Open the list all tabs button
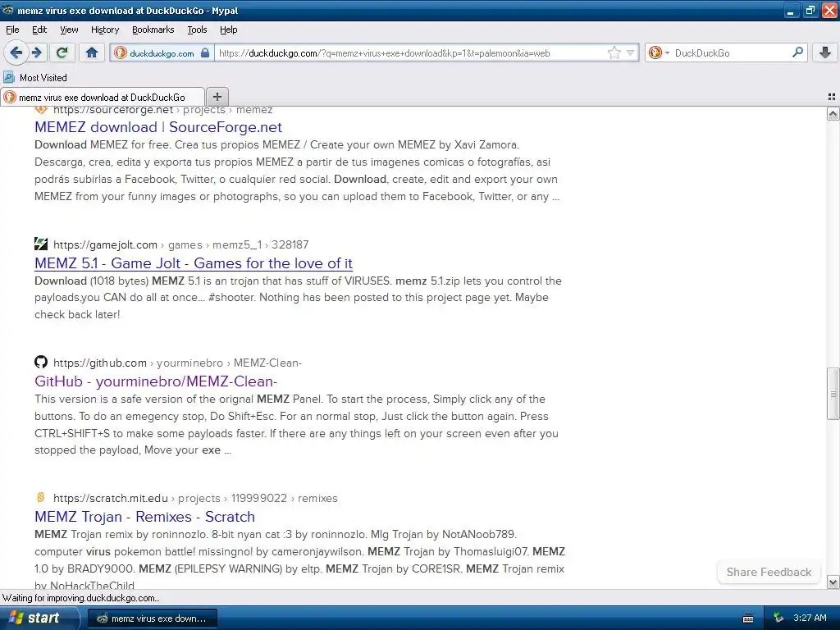Image resolution: width=840 pixels, height=630 pixels. tap(832, 97)
